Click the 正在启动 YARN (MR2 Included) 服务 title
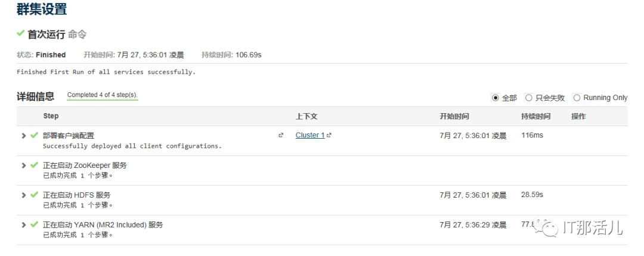 pos(103,224)
